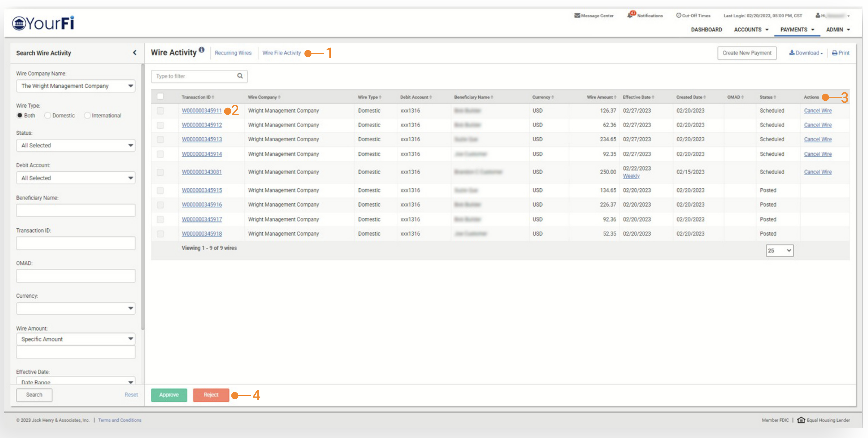The image size is (868, 438).
Task: Check the select-all header checkbox
Action: click(x=161, y=97)
